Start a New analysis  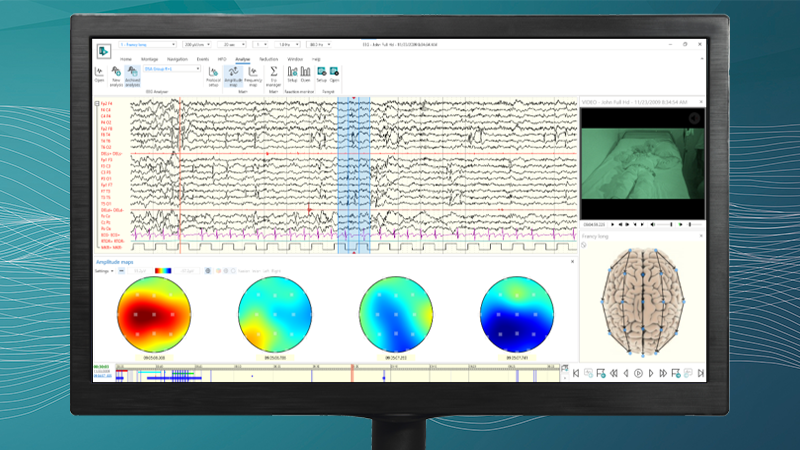[x=116, y=76]
